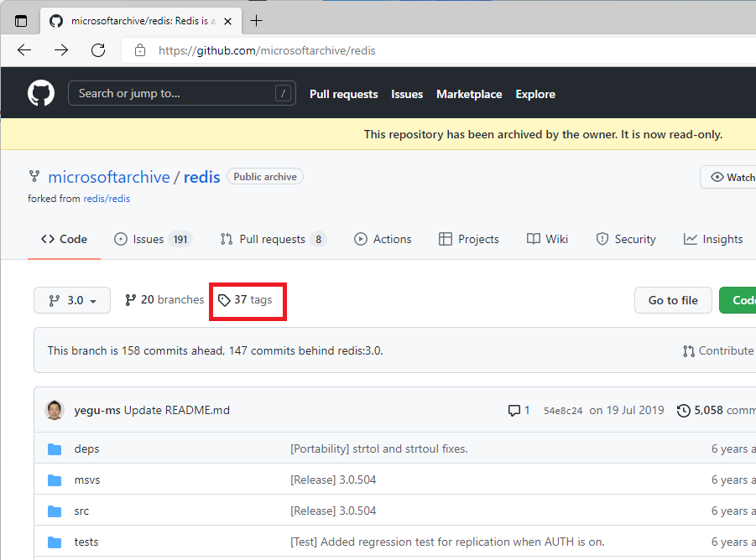Open the Actions tab
The width and height of the screenshot is (756, 560).
383,239
